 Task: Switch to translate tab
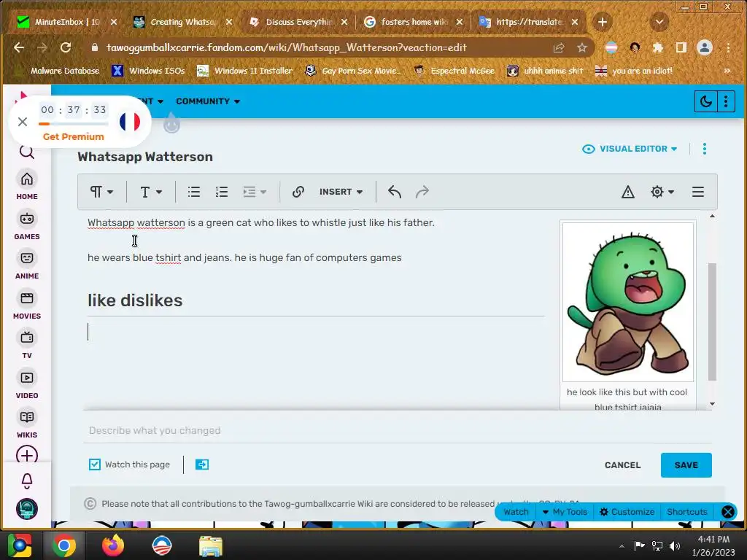point(529,22)
